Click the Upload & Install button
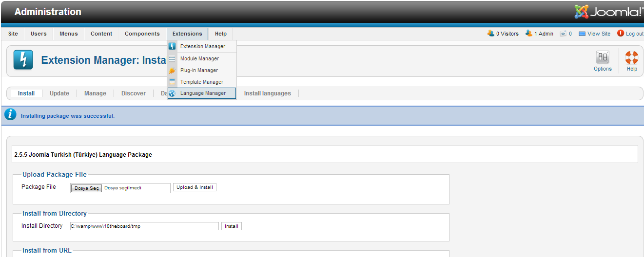The image size is (644, 257). tap(195, 187)
